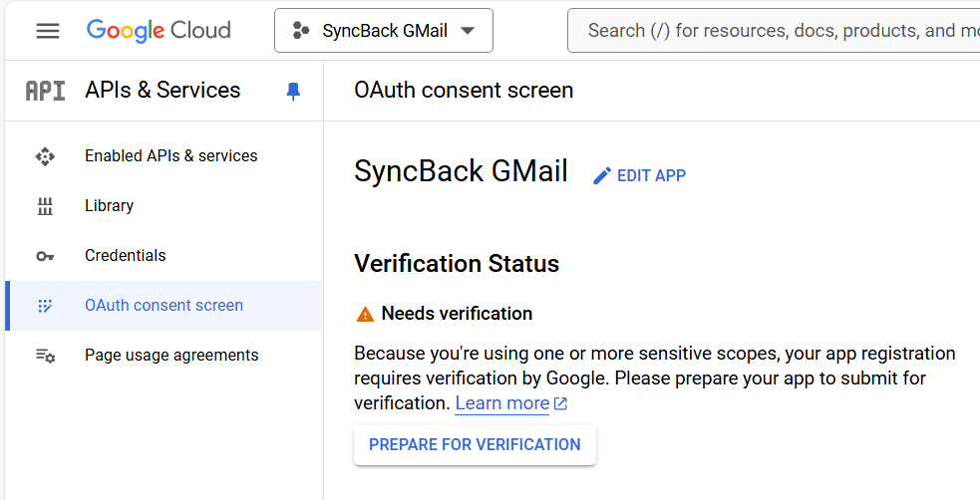
Task: Click the SyncBack GMail app name heading
Action: 462,171
